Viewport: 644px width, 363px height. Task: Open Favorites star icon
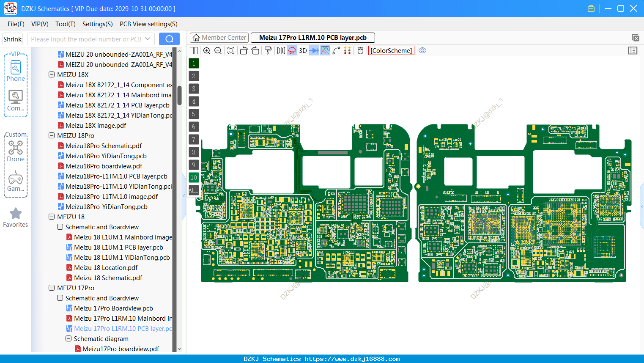(16, 217)
